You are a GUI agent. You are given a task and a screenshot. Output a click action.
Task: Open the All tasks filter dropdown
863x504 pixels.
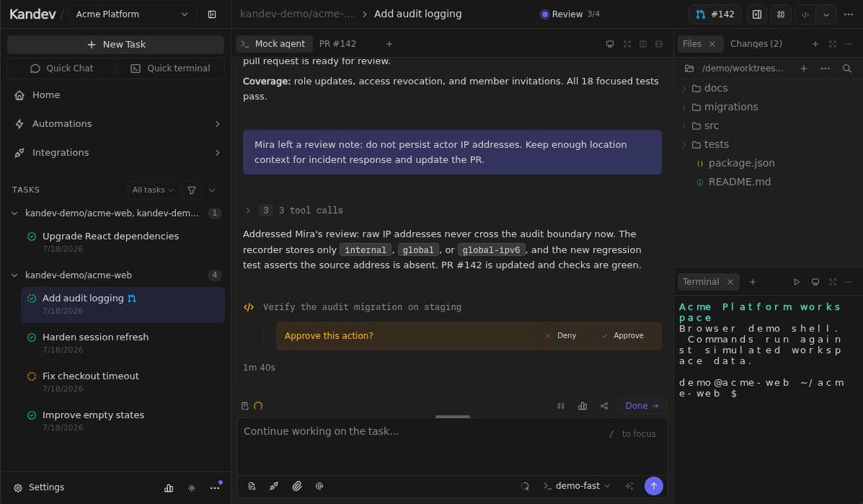(153, 190)
